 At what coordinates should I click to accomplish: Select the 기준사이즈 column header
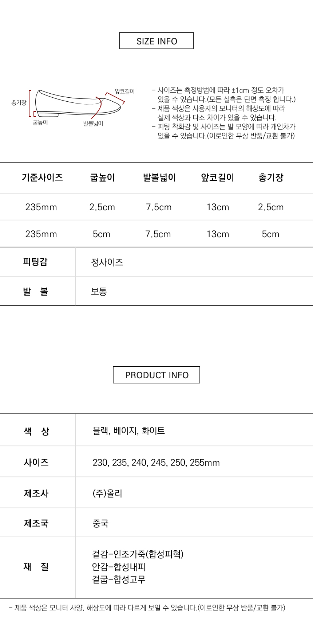pos(42,177)
